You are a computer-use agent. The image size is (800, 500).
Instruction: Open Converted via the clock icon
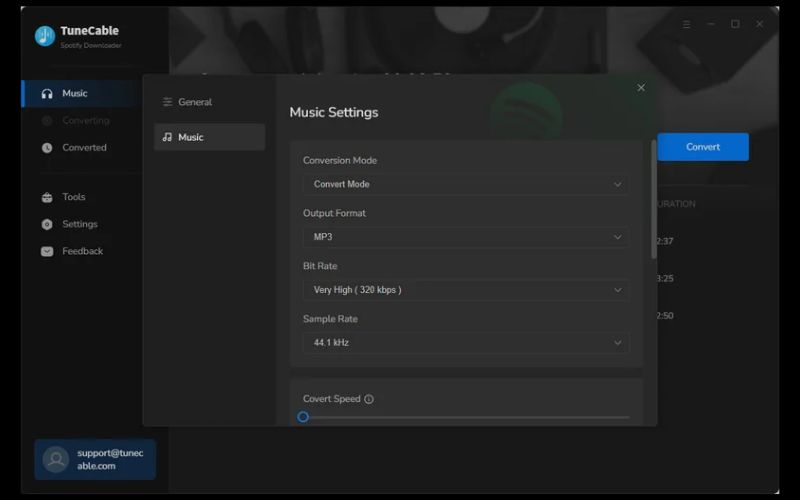(47, 148)
